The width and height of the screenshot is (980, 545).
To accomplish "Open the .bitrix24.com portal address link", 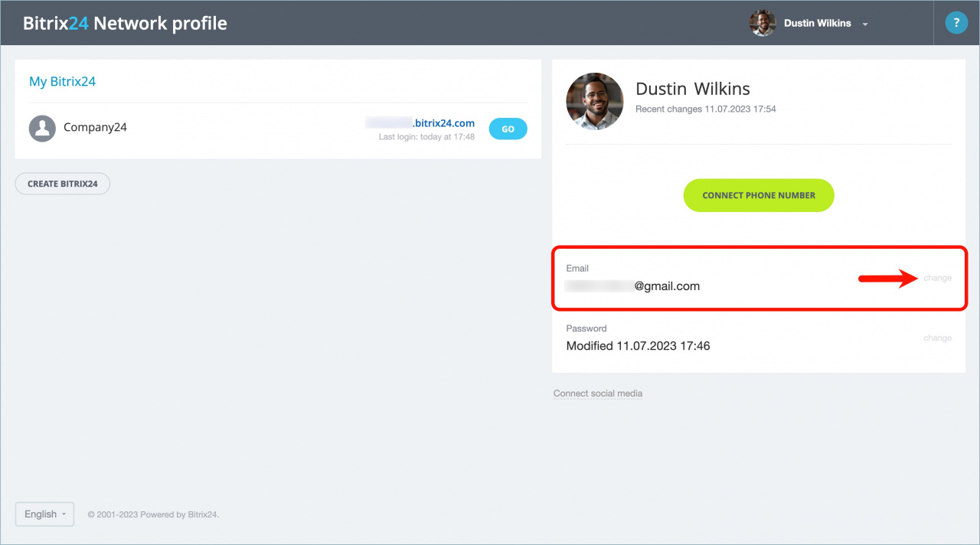I will 420,122.
